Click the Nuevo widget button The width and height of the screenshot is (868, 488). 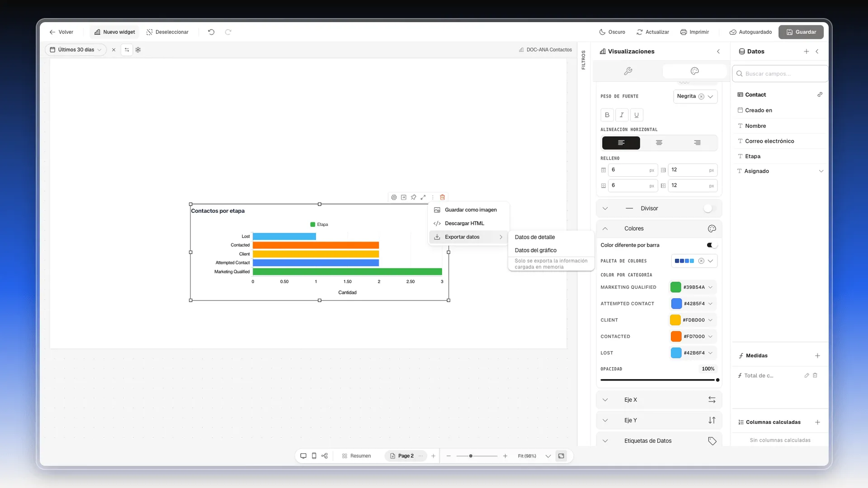[x=115, y=32]
